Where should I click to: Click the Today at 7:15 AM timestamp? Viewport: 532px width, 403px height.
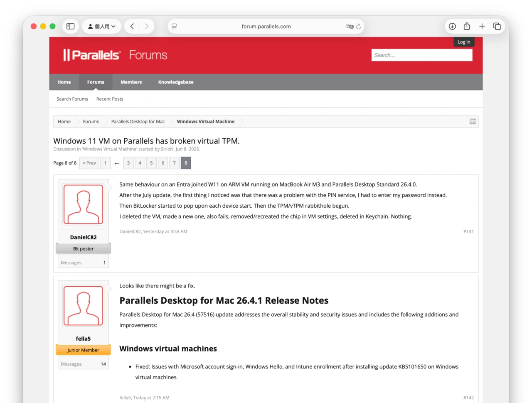click(x=151, y=398)
